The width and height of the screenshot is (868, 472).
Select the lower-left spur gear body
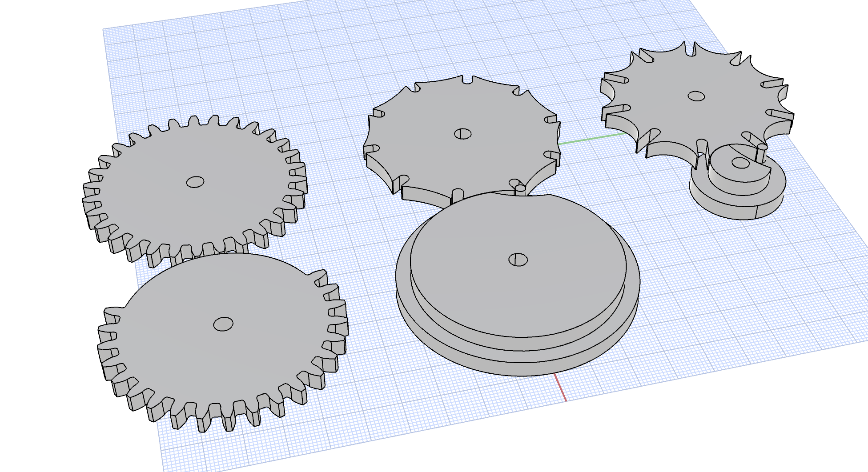[x=178, y=356]
